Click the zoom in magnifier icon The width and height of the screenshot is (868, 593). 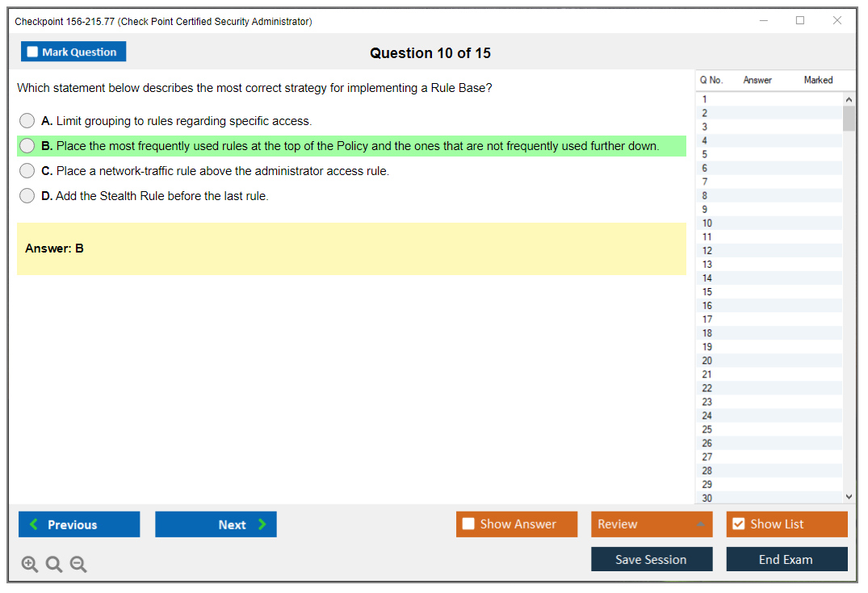click(x=30, y=565)
